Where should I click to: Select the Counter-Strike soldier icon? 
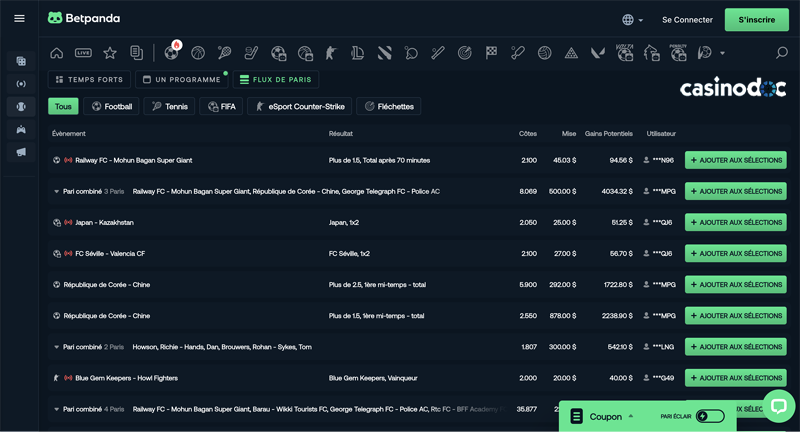(331, 53)
